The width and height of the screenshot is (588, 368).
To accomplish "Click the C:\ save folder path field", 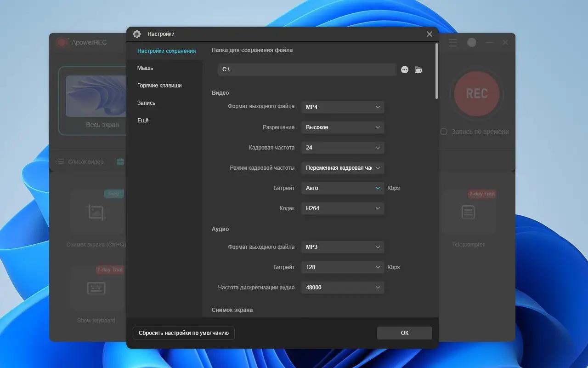I will pyautogui.click(x=307, y=70).
